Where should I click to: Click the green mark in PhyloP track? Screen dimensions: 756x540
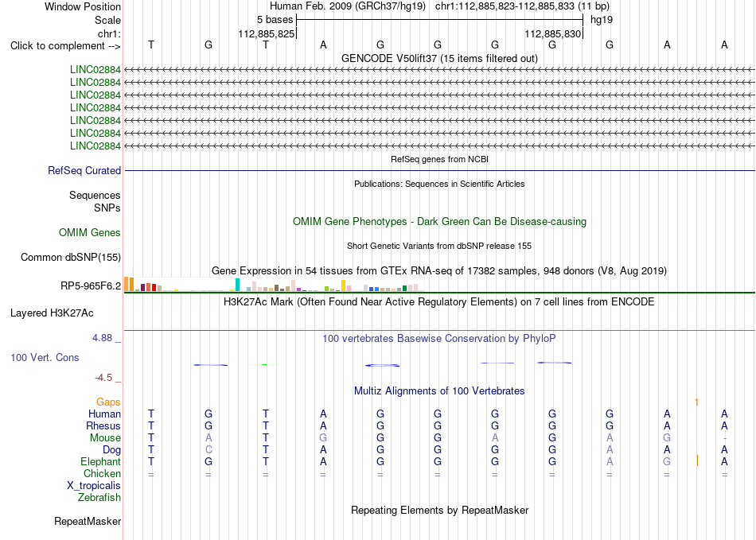(264, 365)
